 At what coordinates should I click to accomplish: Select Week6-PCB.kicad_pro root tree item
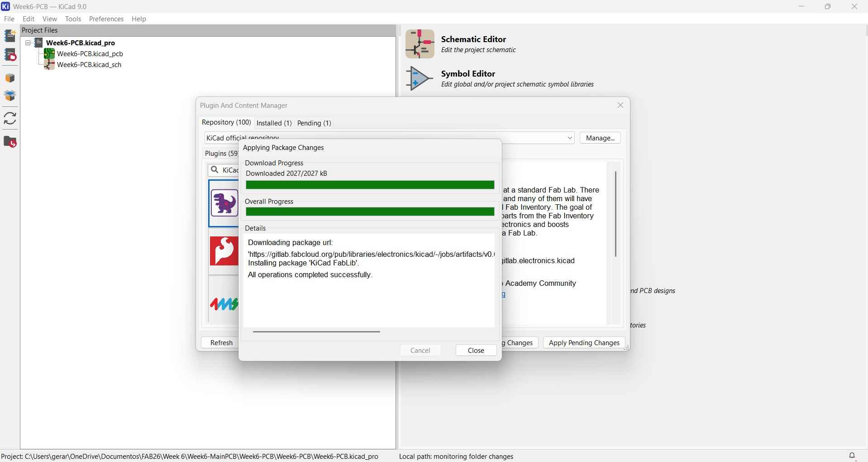coord(81,43)
